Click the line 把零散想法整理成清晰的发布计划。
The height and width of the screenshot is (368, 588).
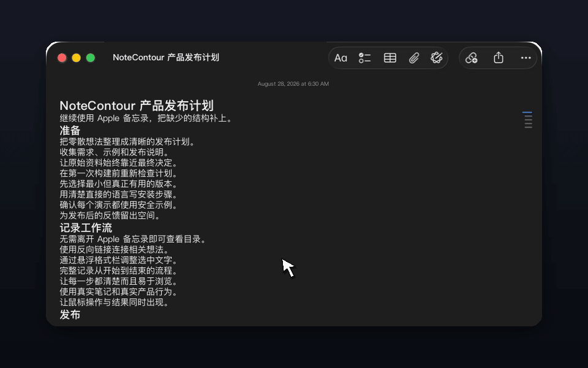click(x=128, y=142)
